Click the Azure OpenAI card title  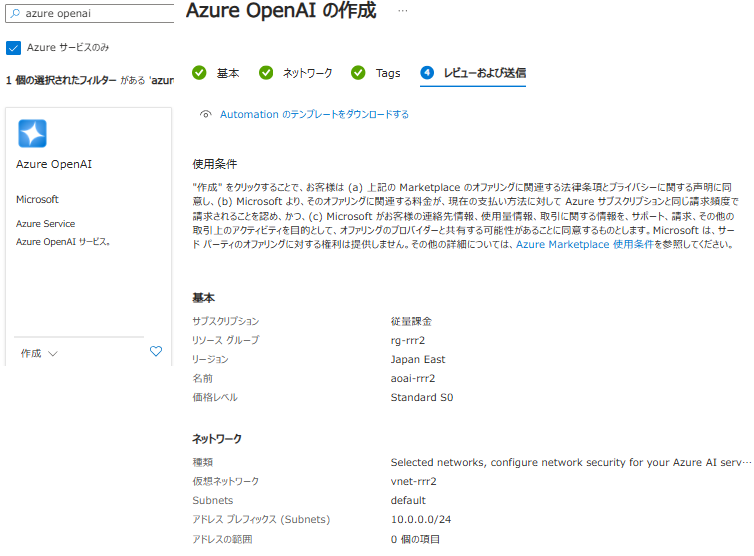point(54,164)
